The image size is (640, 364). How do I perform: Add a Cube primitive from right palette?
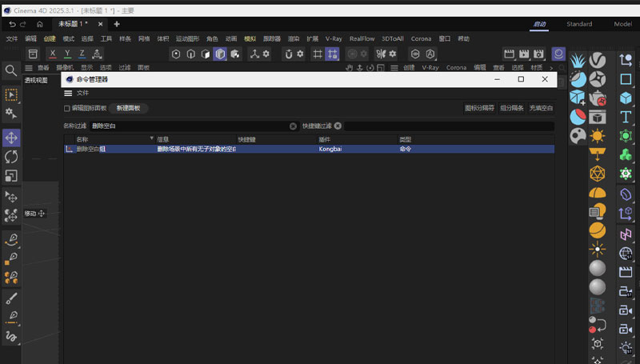[x=626, y=98]
